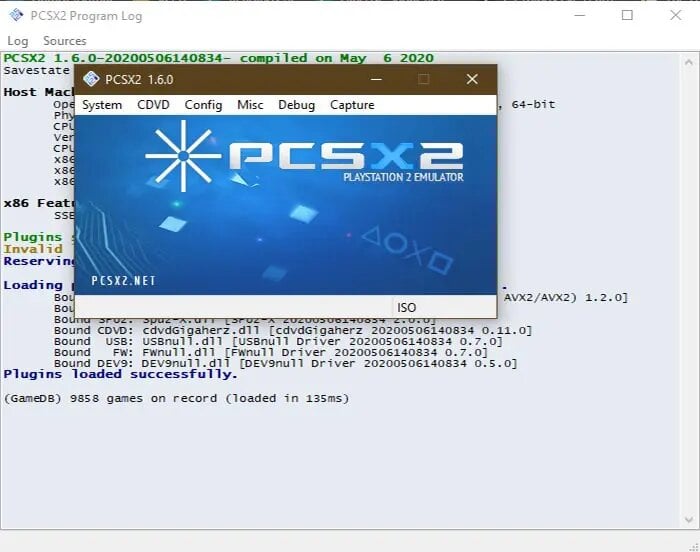Open the Misc menu

coord(250,105)
